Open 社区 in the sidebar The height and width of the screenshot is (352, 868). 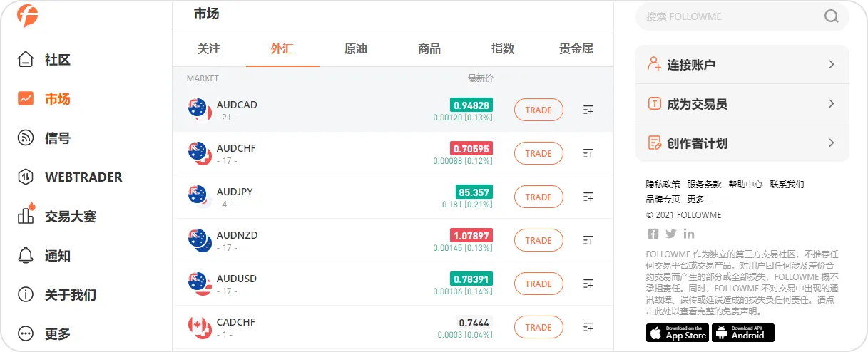pos(44,60)
